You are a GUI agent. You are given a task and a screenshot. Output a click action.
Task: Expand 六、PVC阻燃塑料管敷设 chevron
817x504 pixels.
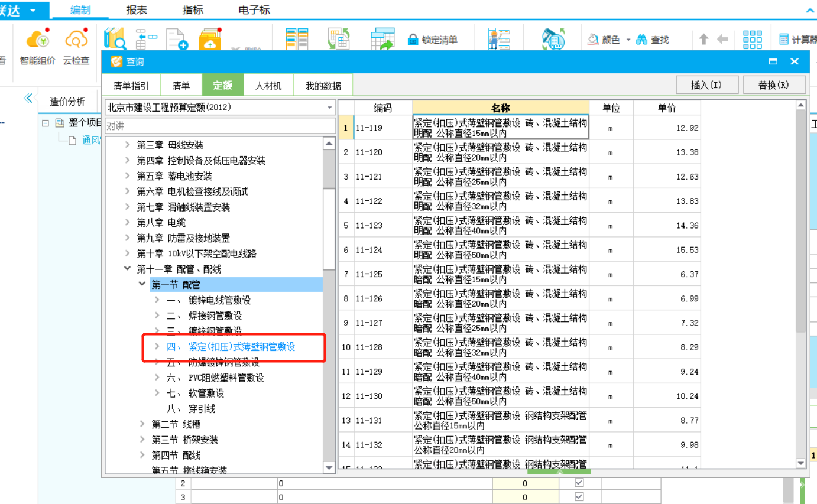click(x=157, y=378)
